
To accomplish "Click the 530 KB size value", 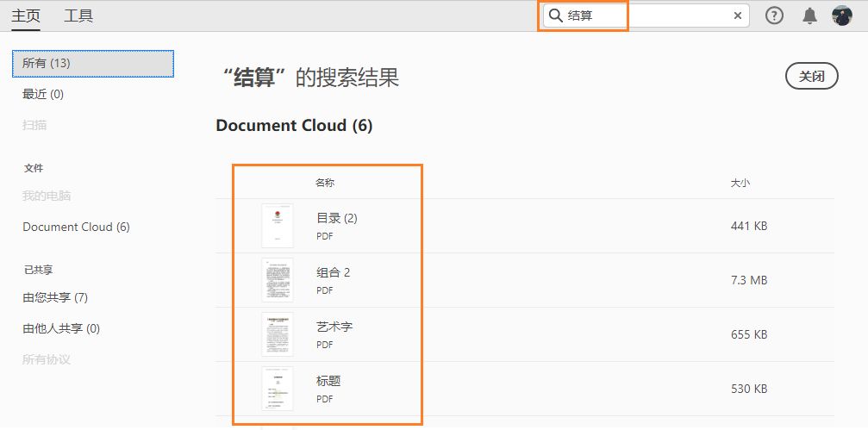I will coord(749,389).
